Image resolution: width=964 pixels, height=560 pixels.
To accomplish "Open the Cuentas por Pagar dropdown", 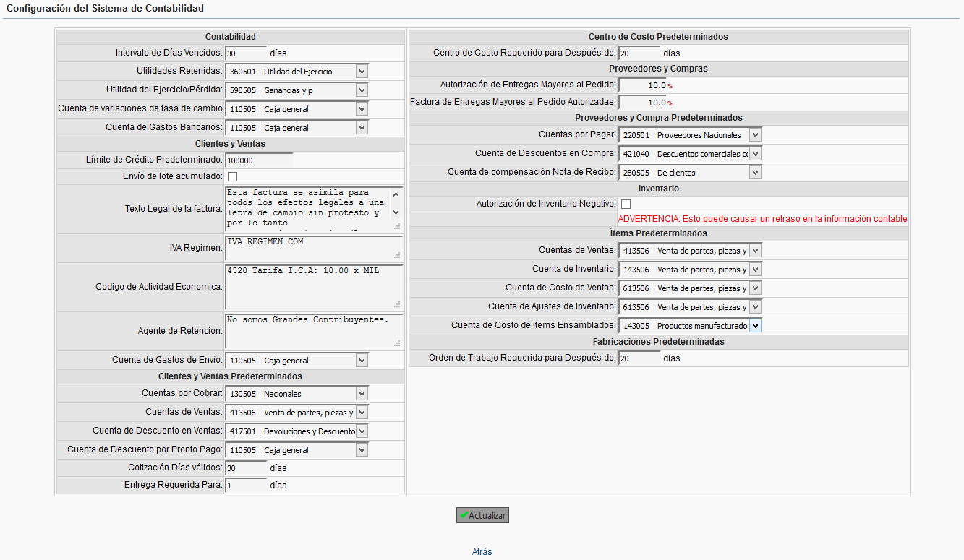I will pyautogui.click(x=690, y=135).
